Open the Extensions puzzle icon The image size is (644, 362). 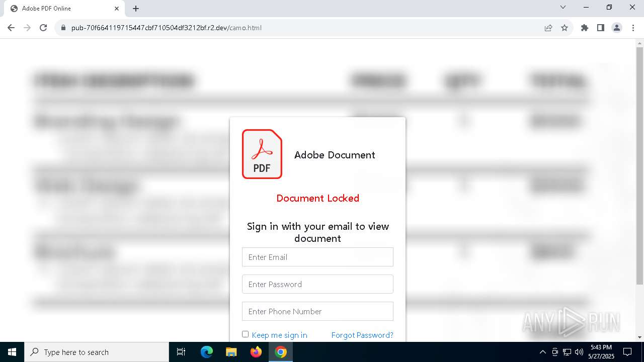585,28
